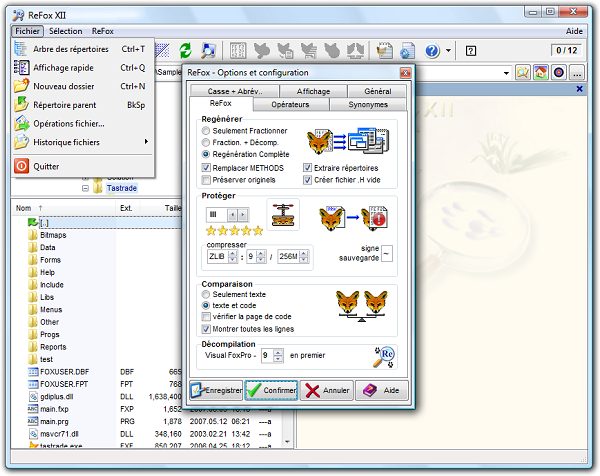
Task: Click the signe sauvegarde input field
Action: 387,254
